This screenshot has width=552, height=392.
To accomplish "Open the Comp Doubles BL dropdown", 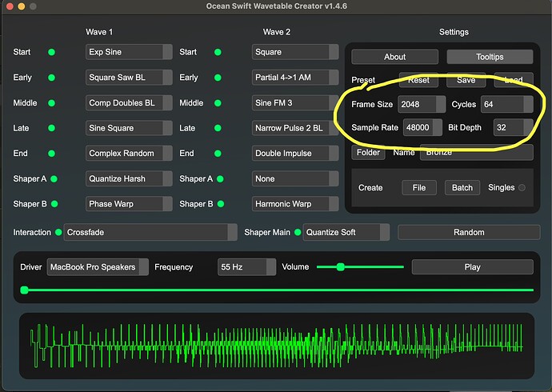I will [129, 102].
